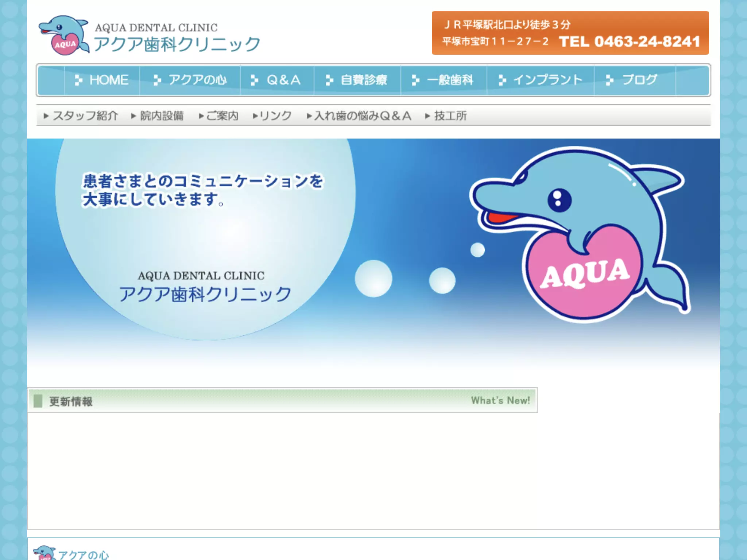
Task: Open 入れ歯の悩みQ&A link
Action: point(359,116)
